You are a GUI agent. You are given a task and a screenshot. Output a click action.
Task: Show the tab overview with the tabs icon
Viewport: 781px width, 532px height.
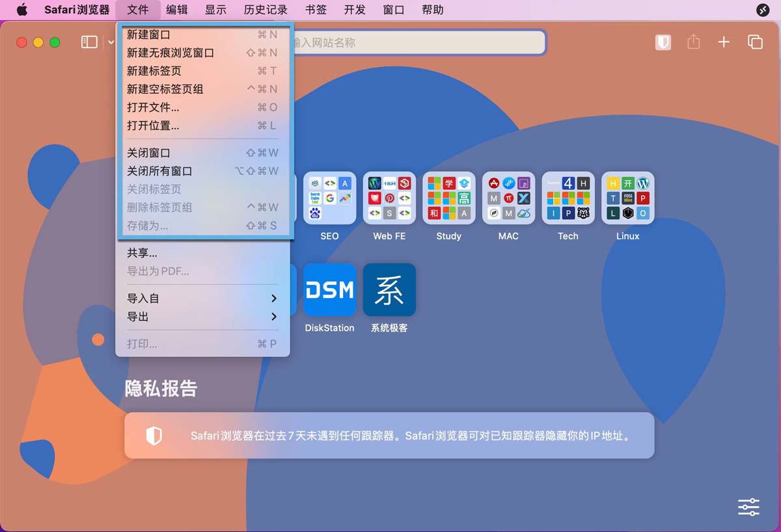coord(755,42)
